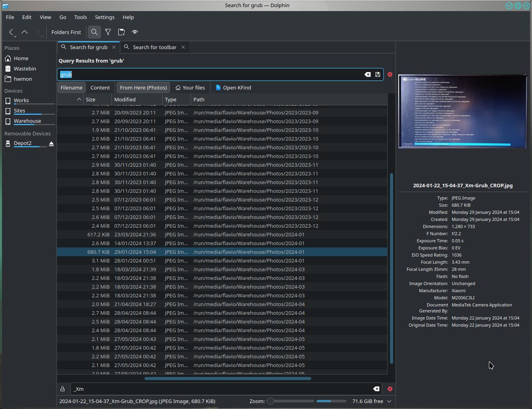Toggle the filter bar lock icon
Viewport: 532px width, 409px height.
pyautogui.click(x=62, y=389)
